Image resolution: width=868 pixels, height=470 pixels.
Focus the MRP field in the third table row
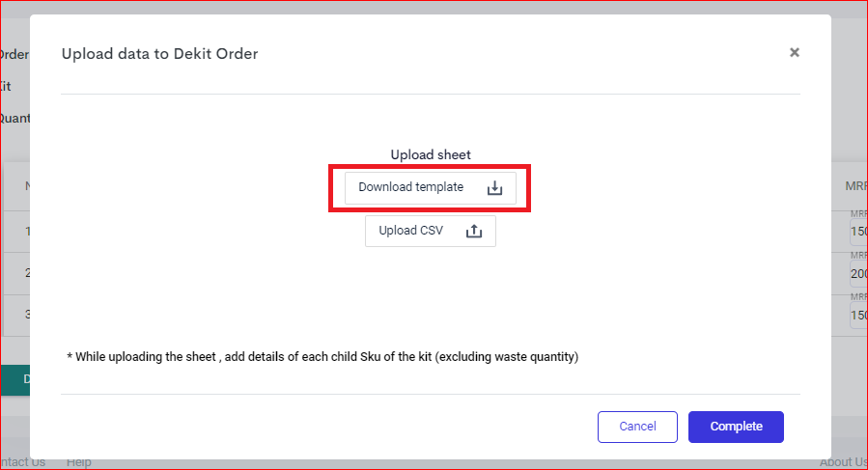click(858, 315)
